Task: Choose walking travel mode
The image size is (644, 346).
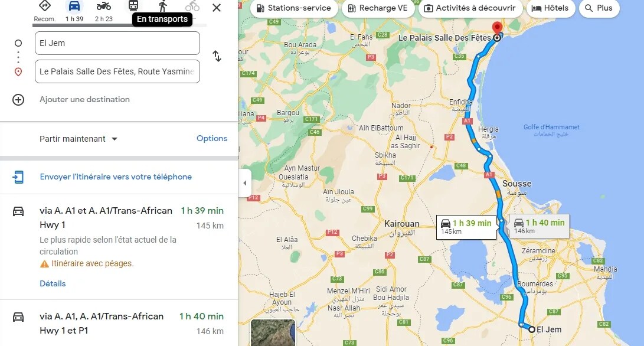Action: 163,6
